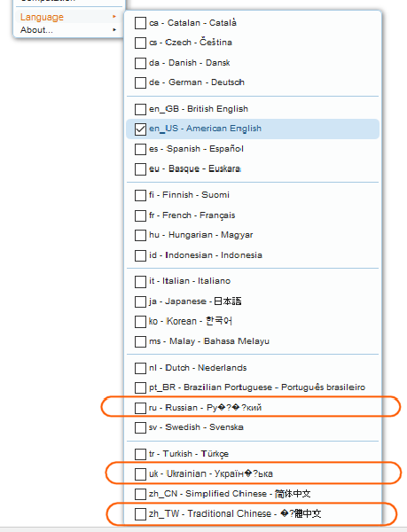Uncheck the en_US American English checkbox

coord(140,129)
